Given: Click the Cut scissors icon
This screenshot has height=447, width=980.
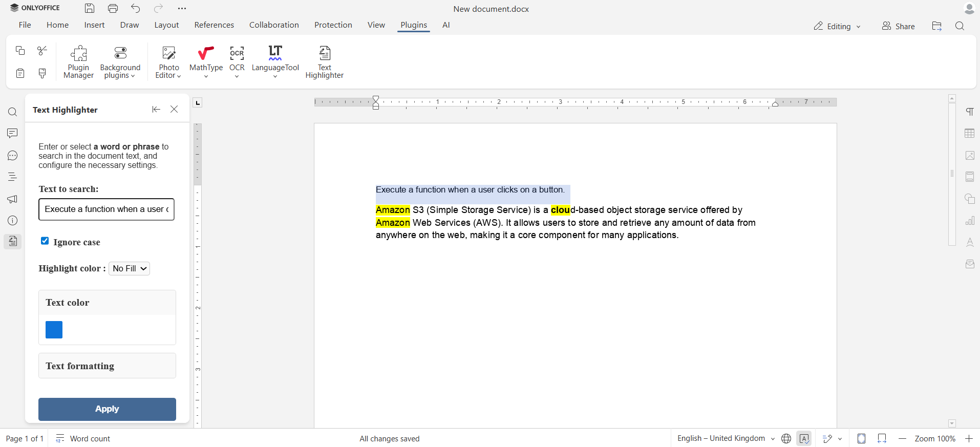Looking at the screenshot, I should point(42,50).
